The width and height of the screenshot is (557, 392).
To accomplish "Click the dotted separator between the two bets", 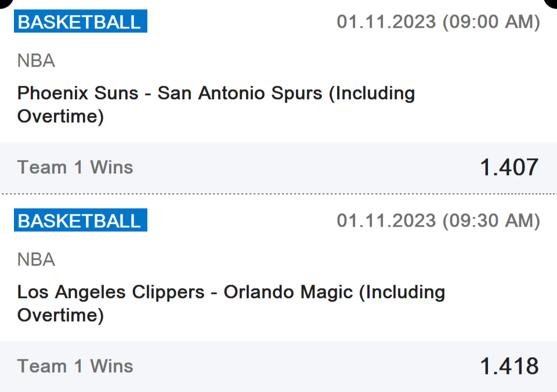I will coord(278,193).
